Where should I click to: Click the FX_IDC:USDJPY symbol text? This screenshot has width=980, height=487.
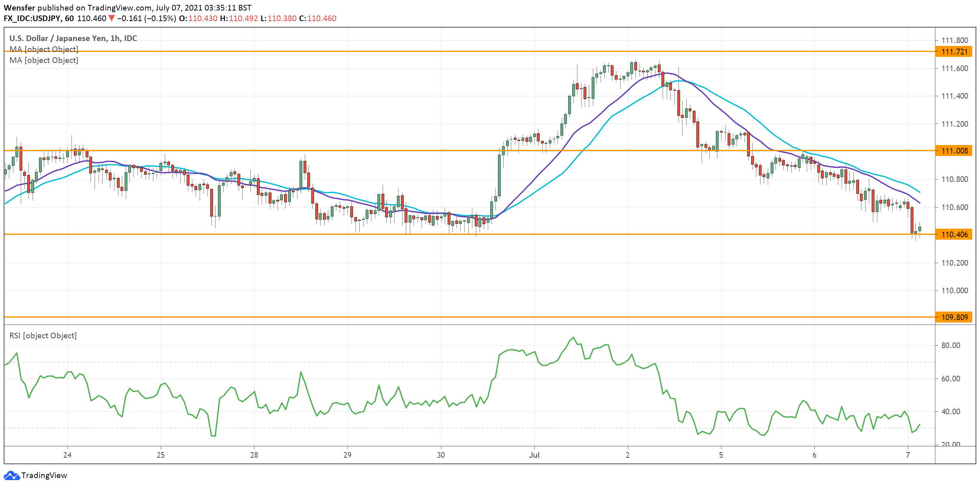point(32,18)
